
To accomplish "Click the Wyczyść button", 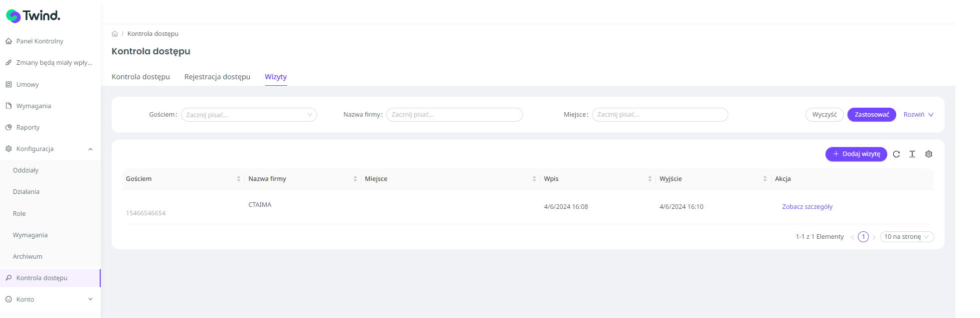I will pyautogui.click(x=824, y=115).
